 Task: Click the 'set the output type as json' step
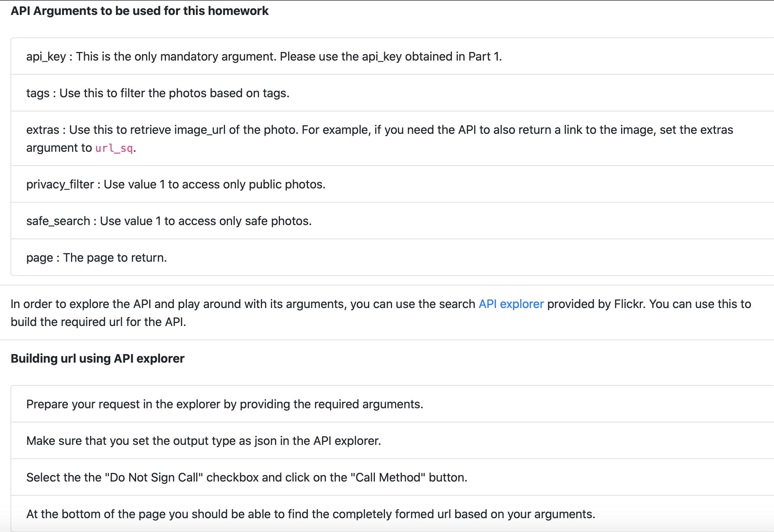pyautogui.click(x=392, y=441)
